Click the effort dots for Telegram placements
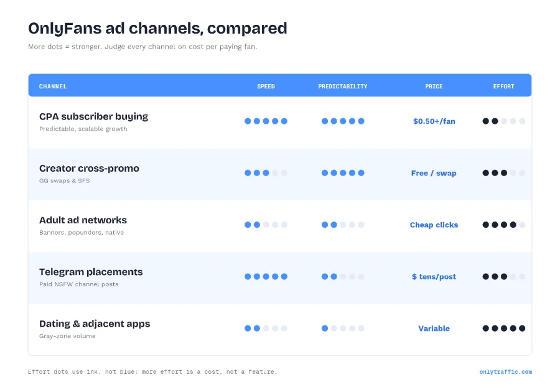 coord(503,276)
